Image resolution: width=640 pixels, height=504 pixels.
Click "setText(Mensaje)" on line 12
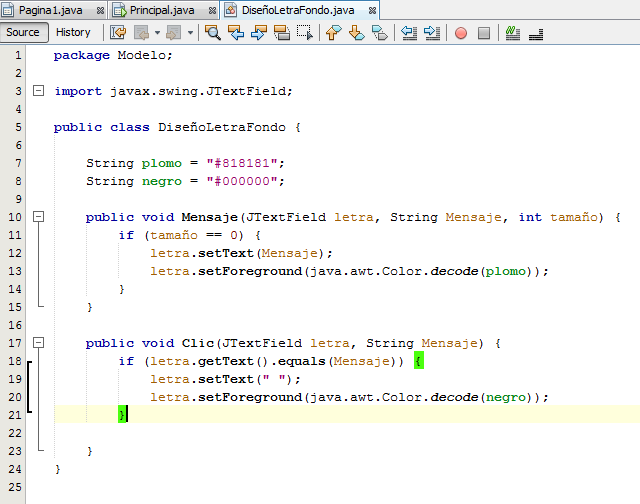261,253
